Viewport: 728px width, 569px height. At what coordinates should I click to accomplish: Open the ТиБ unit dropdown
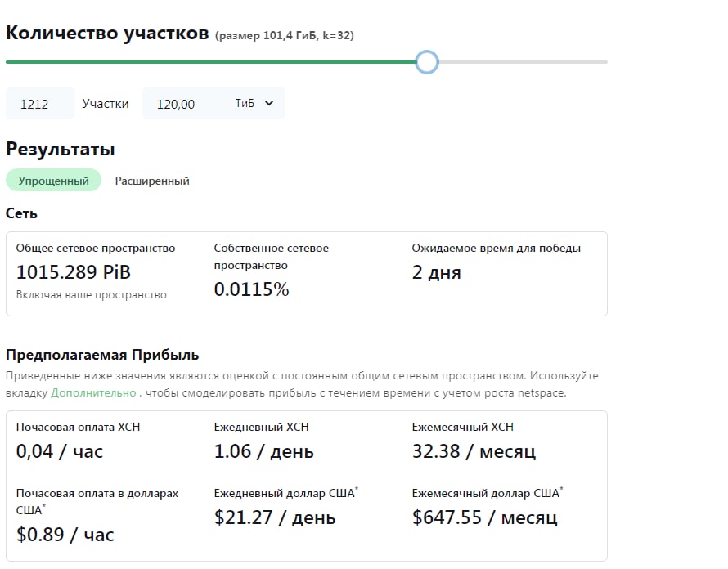(254, 104)
